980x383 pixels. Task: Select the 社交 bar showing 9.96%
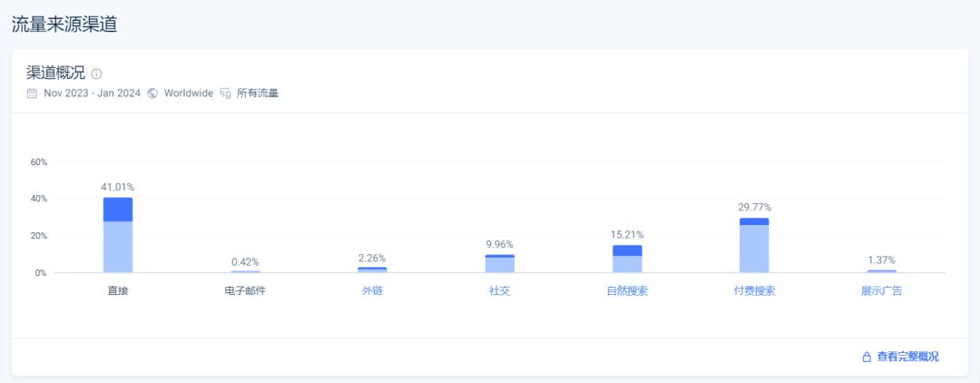[x=500, y=264]
